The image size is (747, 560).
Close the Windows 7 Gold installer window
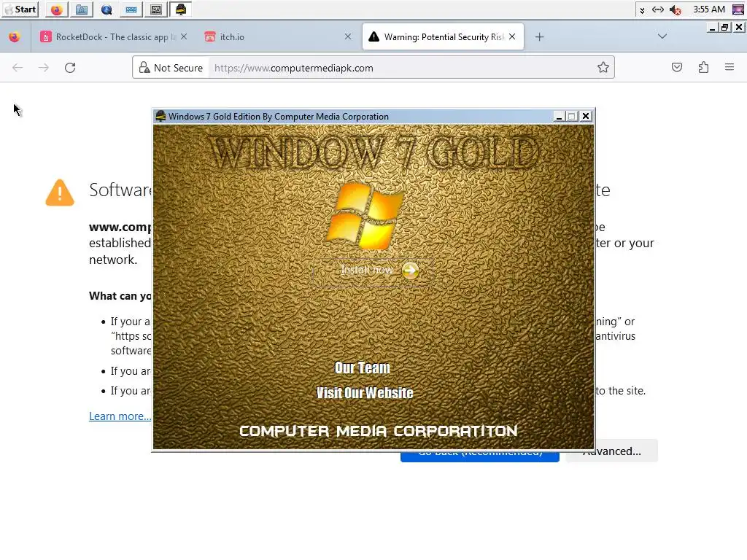586,116
